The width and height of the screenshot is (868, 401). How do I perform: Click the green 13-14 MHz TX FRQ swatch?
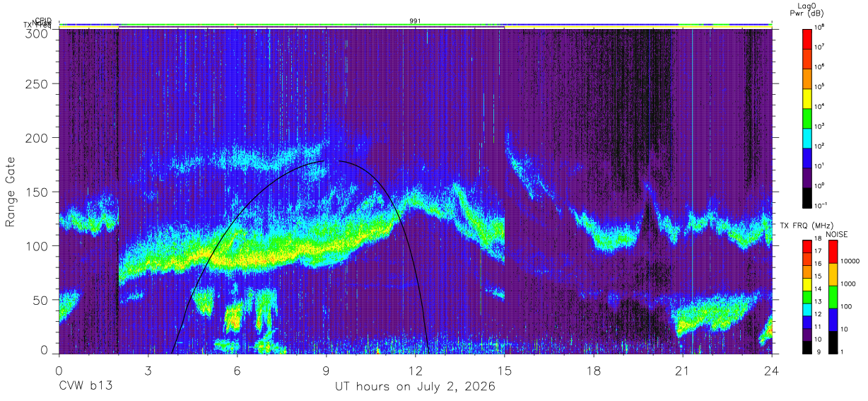pos(807,296)
